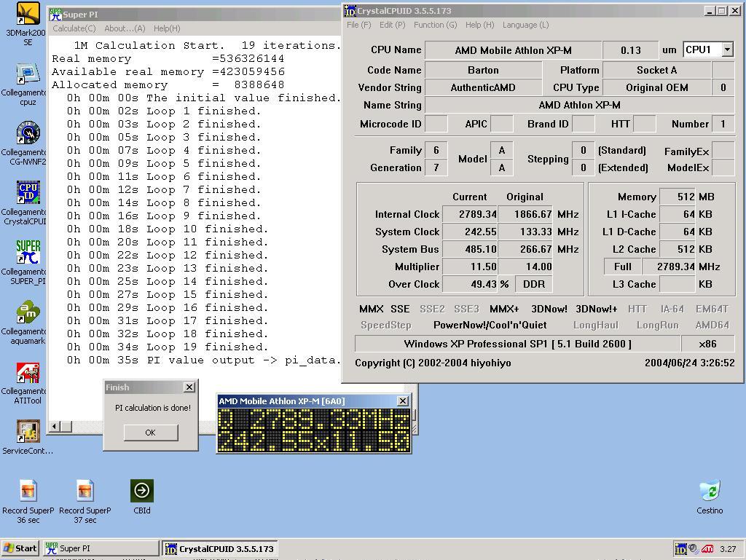Click the Over Clock percentage 49.43

click(470, 284)
